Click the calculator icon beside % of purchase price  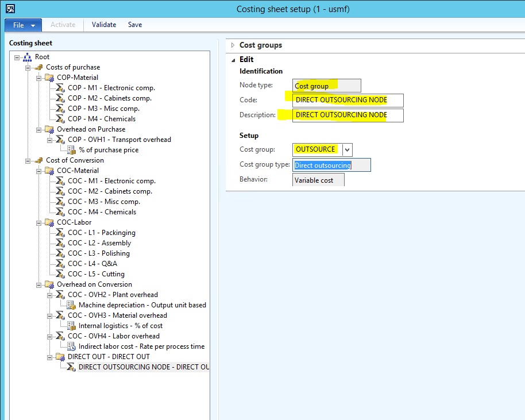click(71, 150)
